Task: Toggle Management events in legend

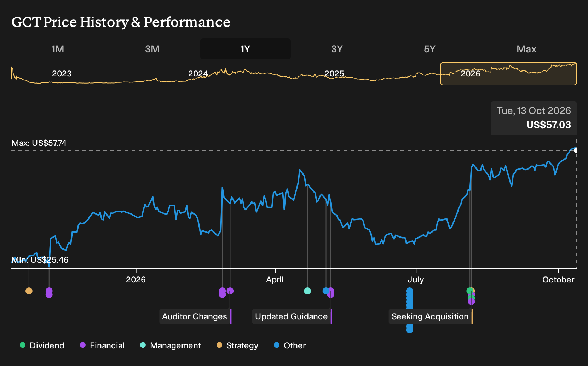Action: click(x=171, y=345)
